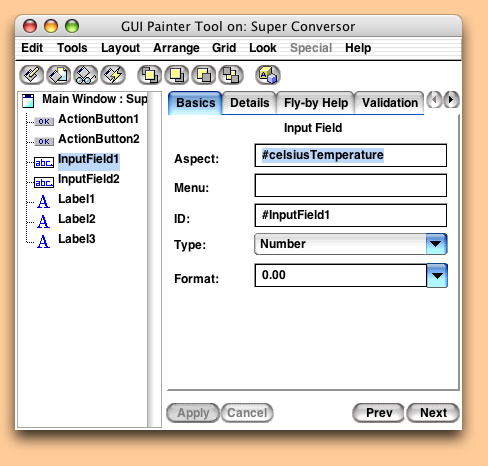
Task: Click the first overlapping yellow squares icon
Action: click(149, 75)
